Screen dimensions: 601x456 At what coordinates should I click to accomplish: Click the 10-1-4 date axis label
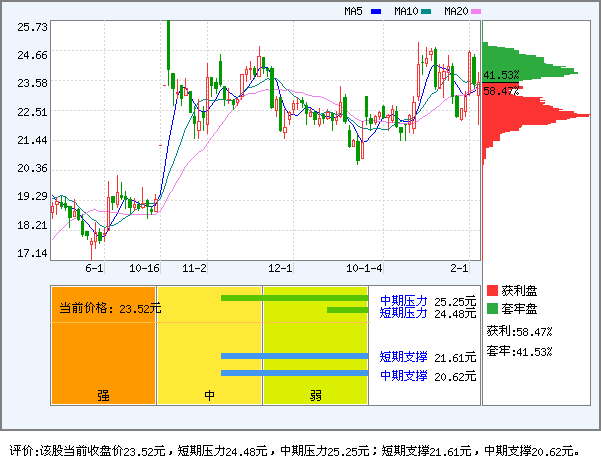tap(365, 269)
